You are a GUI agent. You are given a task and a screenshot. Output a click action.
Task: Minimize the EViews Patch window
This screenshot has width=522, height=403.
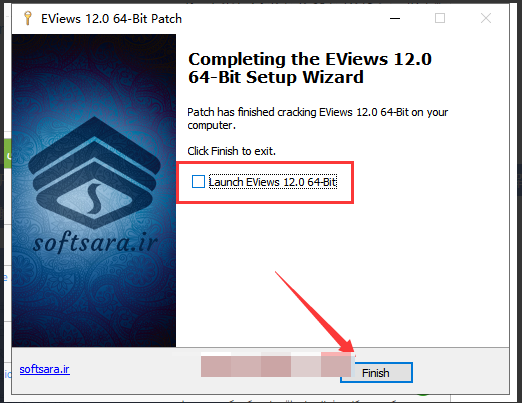[395, 18]
